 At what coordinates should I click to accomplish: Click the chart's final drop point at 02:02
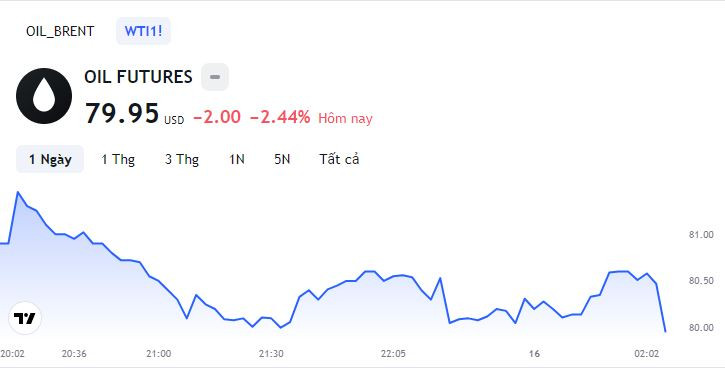[x=665, y=331]
